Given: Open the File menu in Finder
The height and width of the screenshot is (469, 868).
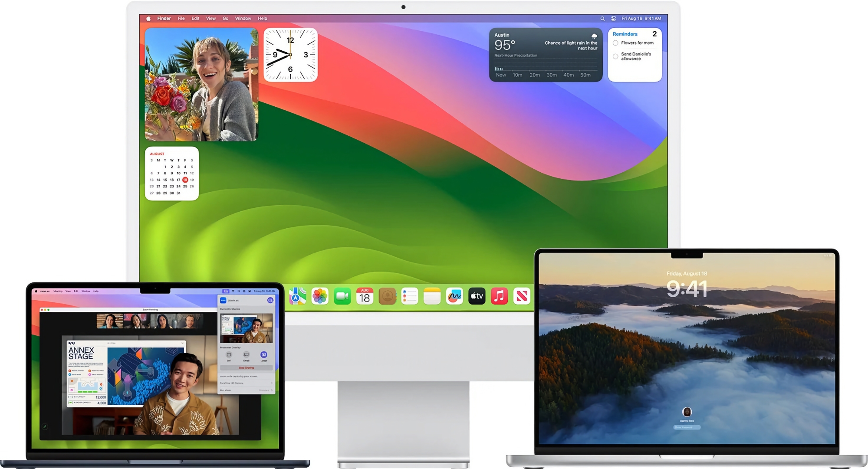Looking at the screenshot, I should [x=181, y=19].
